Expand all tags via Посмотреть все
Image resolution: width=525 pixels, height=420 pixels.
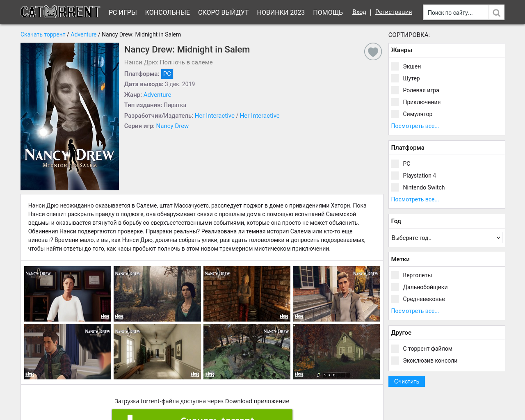click(415, 311)
